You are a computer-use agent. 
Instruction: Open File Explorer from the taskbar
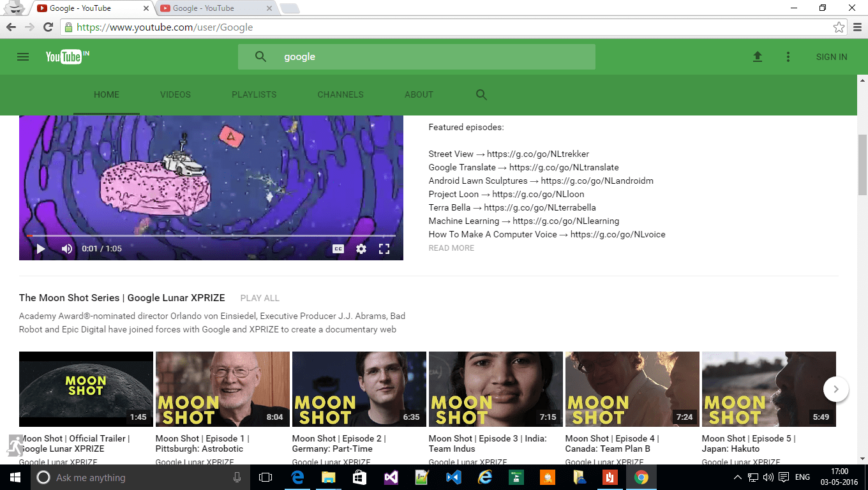coord(329,477)
